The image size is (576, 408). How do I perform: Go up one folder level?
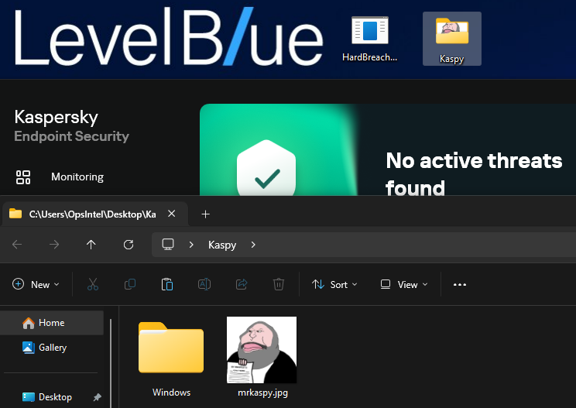(x=91, y=245)
